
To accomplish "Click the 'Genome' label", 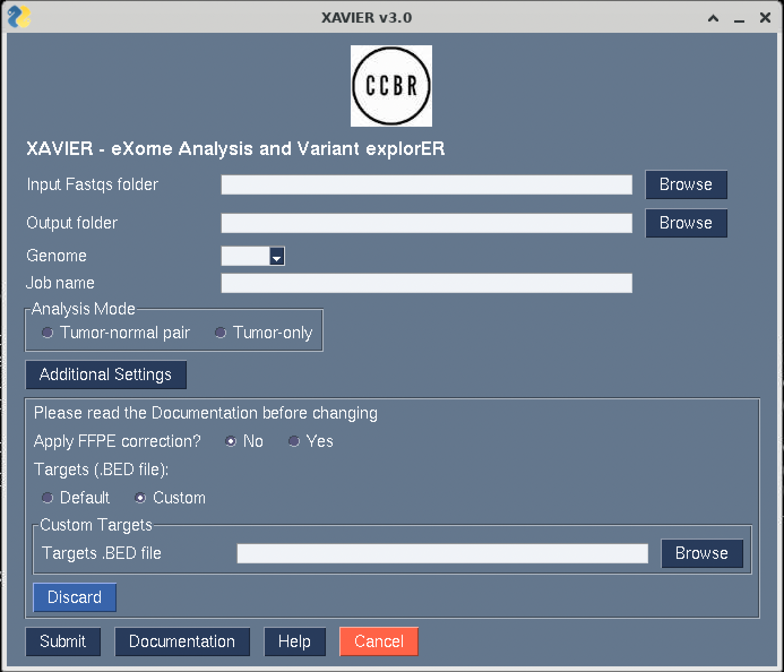I will (57, 256).
